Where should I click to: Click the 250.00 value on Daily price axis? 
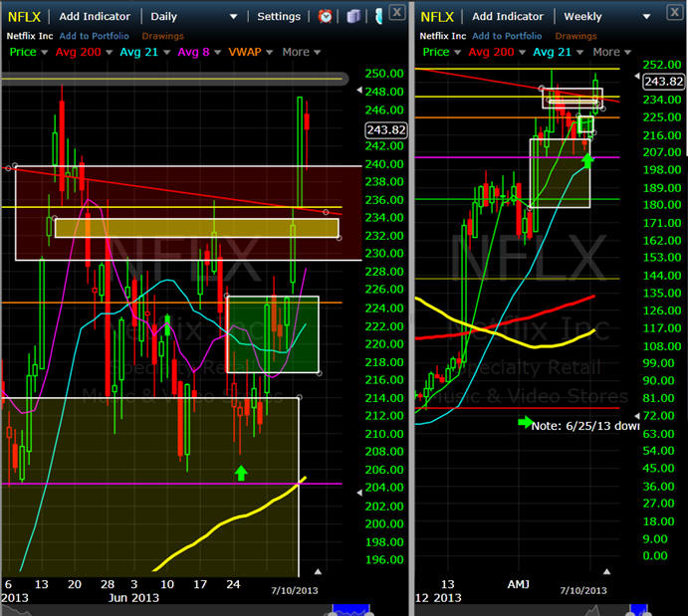(x=384, y=74)
